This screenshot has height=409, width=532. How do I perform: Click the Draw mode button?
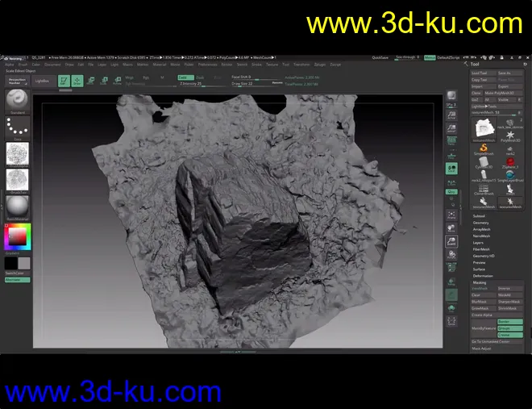coord(77,81)
